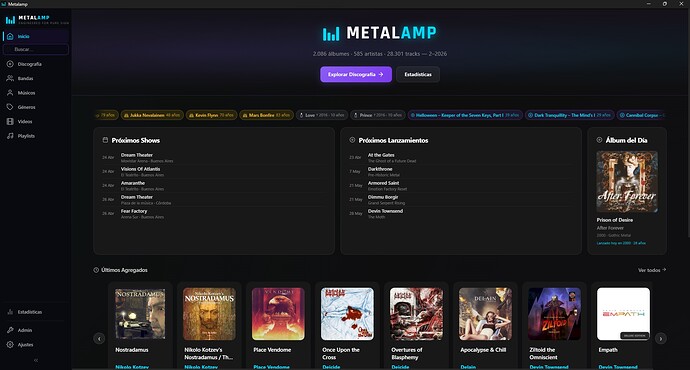The image size is (690, 370).
Task: Click the Videos film icon
Action: [x=10, y=121]
